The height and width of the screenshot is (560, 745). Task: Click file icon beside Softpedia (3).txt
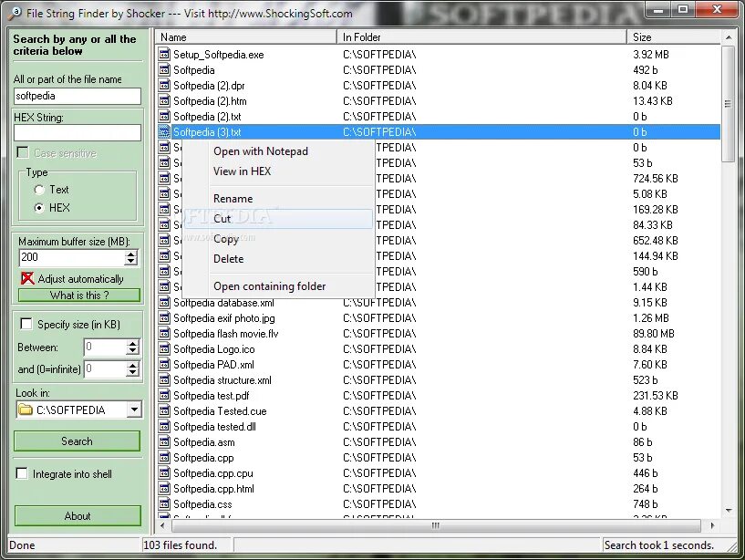[164, 132]
